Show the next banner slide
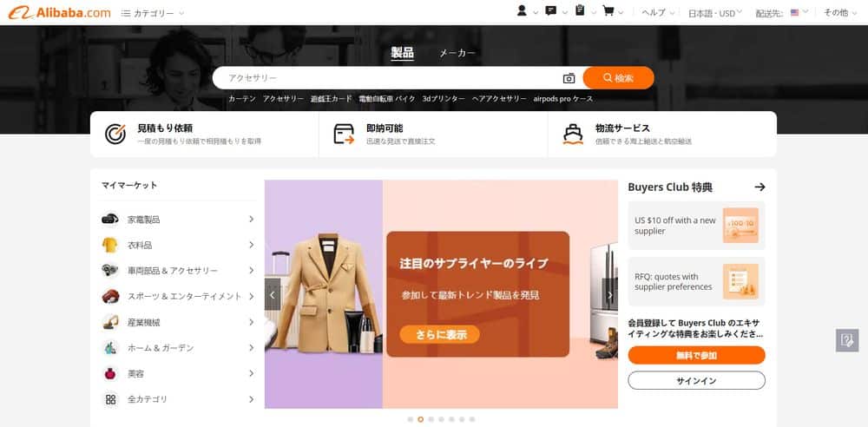 (x=609, y=295)
